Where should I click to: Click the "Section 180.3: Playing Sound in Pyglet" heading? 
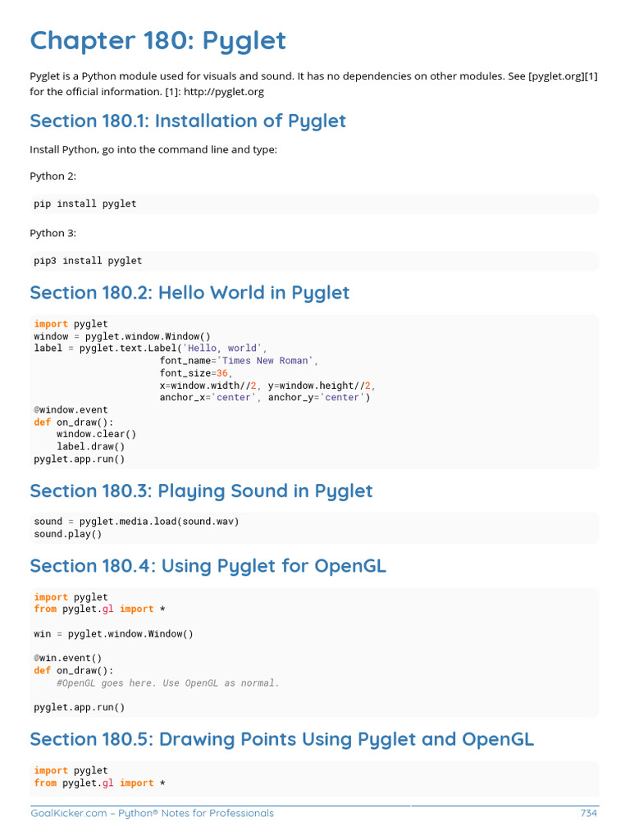201,491
